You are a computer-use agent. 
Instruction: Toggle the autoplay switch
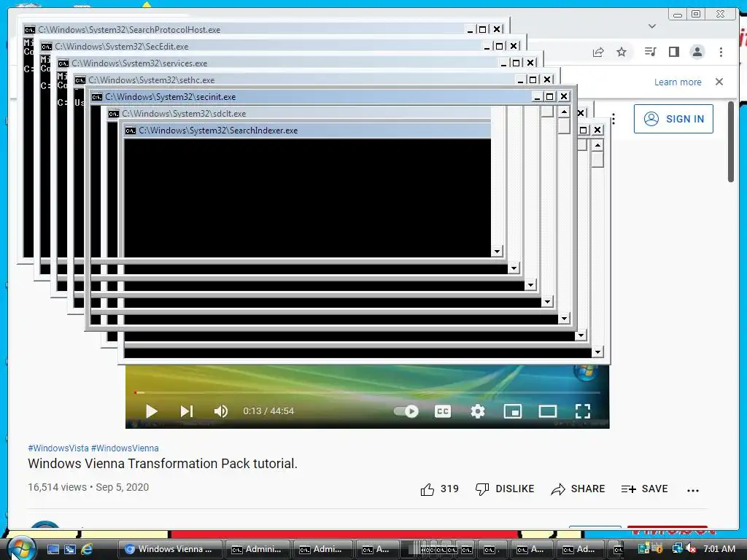(x=406, y=411)
